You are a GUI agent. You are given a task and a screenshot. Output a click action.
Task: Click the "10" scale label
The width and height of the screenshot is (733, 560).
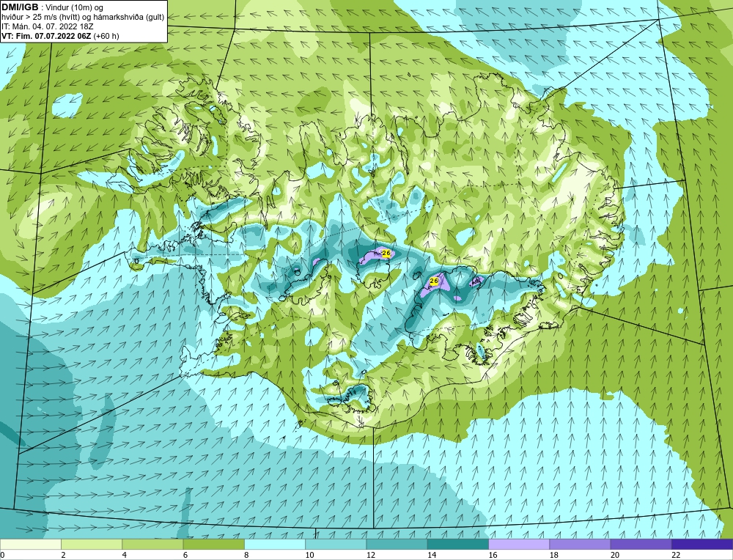[309, 555]
